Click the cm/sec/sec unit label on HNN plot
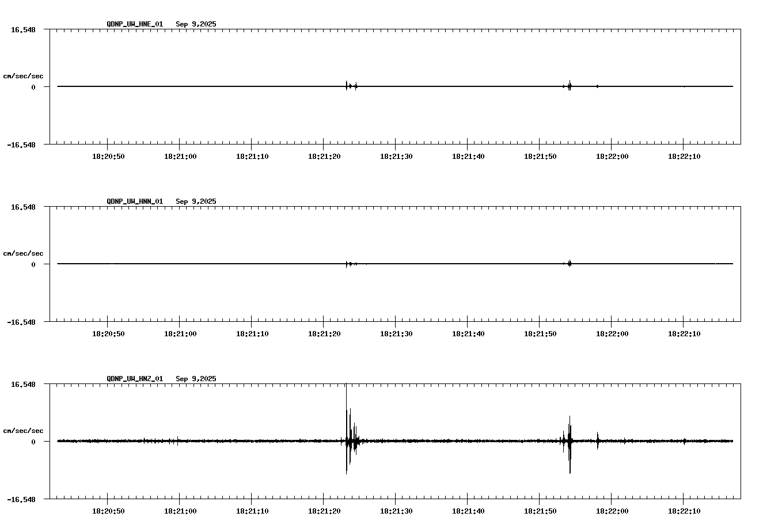Image resolution: width=782 pixels, height=532 pixels. coord(23,253)
